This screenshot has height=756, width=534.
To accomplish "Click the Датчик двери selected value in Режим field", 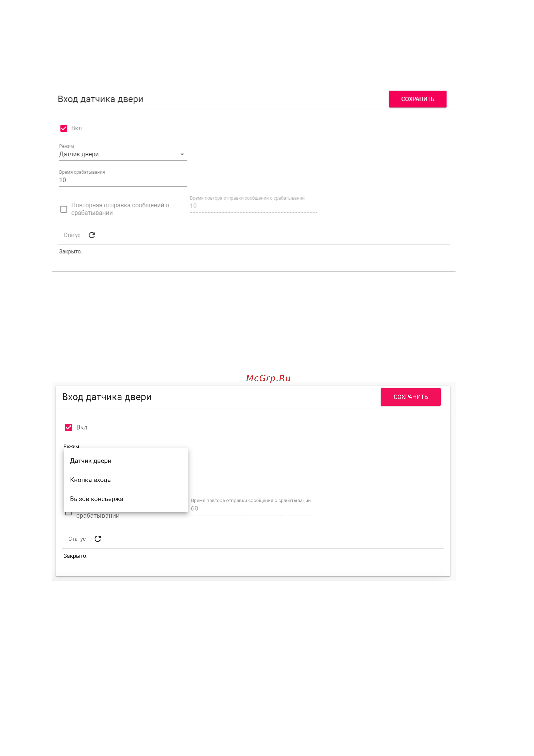I will [x=79, y=154].
